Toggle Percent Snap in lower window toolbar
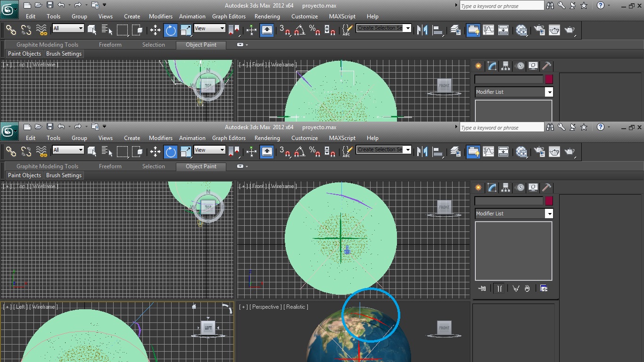Image resolution: width=644 pixels, height=362 pixels. coord(315,151)
